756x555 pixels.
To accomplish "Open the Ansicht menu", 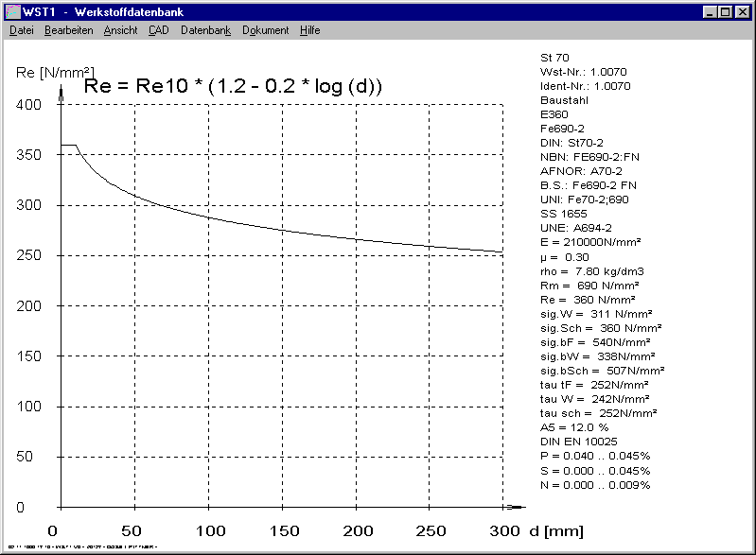I will click(120, 30).
